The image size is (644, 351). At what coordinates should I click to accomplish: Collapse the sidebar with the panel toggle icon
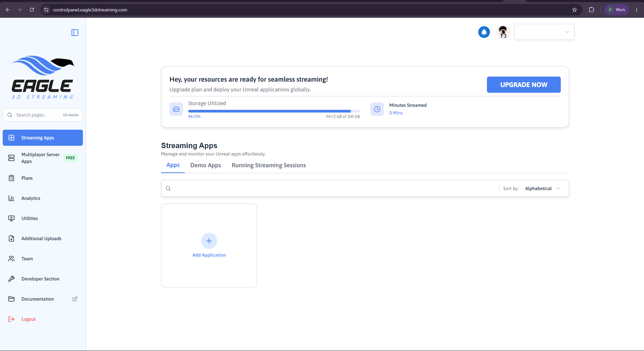[x=75, y=33]
